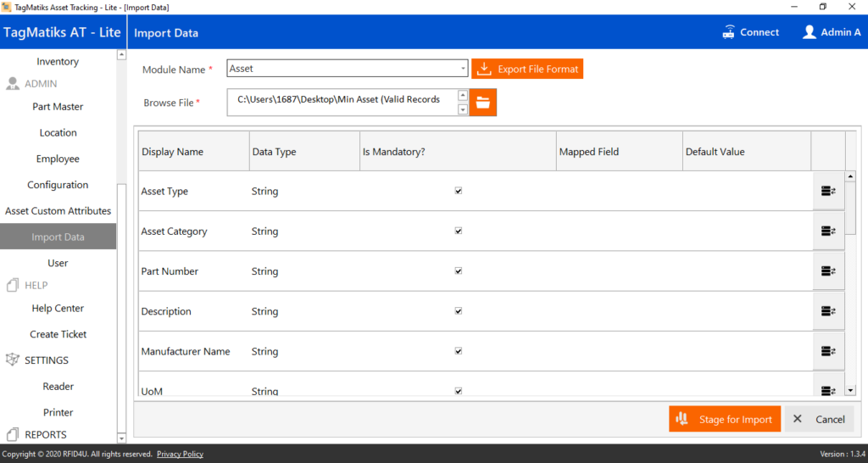Click the table vertical scrollbar thumb
This screenshot has height=463, width=868.
tap(851, 208)
